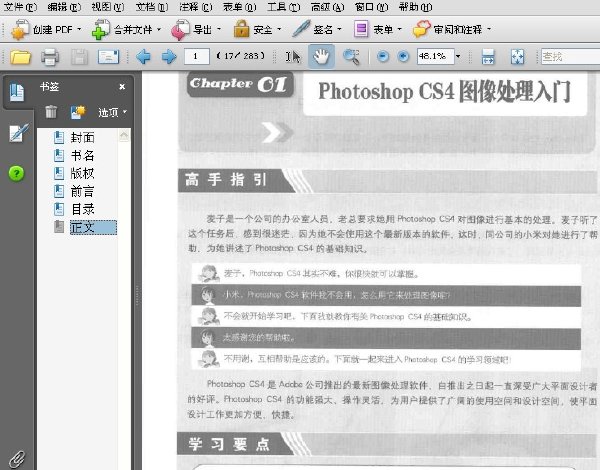600x470 pixels.
Task: Click the 创建 PDF (Create PDF) button
Action: pos(46,29)
